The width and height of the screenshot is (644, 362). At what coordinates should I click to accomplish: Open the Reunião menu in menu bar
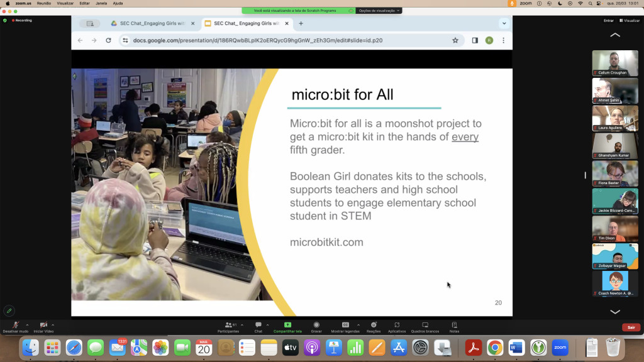tap(44, 3)
